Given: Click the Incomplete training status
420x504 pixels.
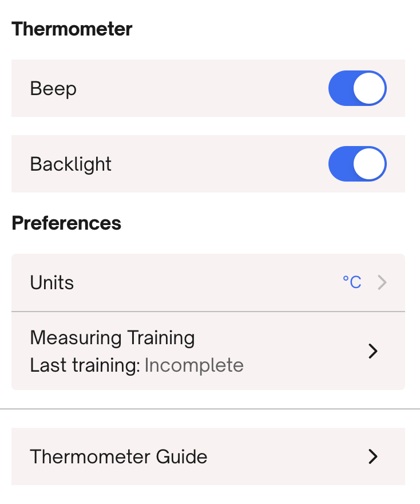Looking at the screenshot, I should point(194,365).
